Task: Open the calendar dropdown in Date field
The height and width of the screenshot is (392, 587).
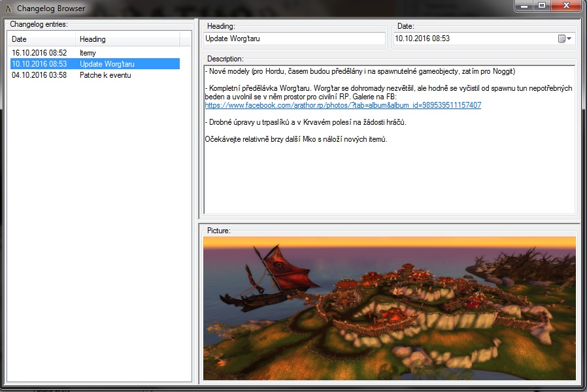Action: pos(565,39)
